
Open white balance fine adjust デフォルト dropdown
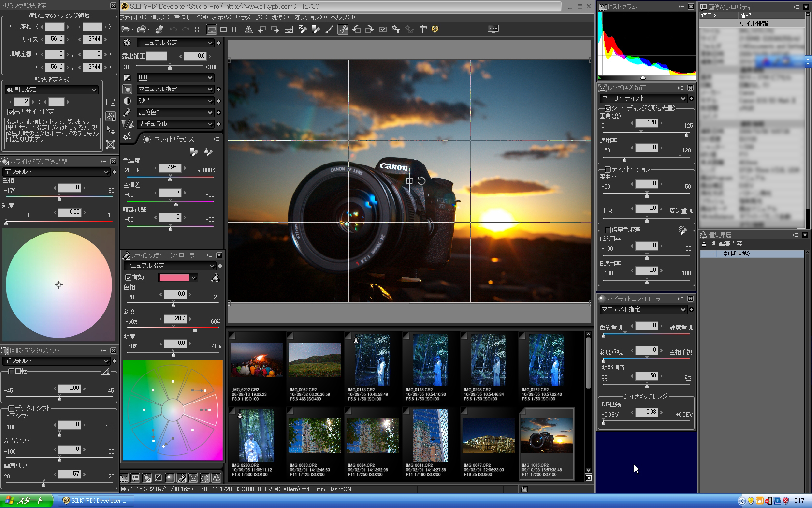coord(56,172)
